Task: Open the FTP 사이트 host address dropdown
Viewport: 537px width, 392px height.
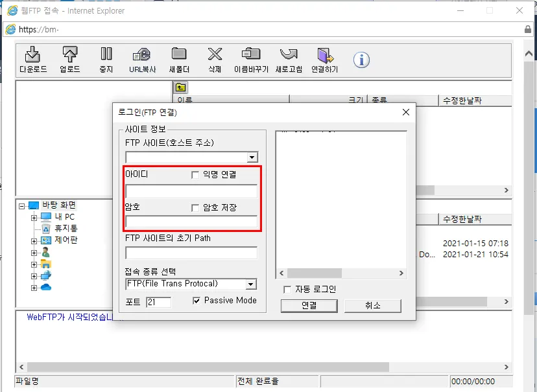Action: coord(252,157)
